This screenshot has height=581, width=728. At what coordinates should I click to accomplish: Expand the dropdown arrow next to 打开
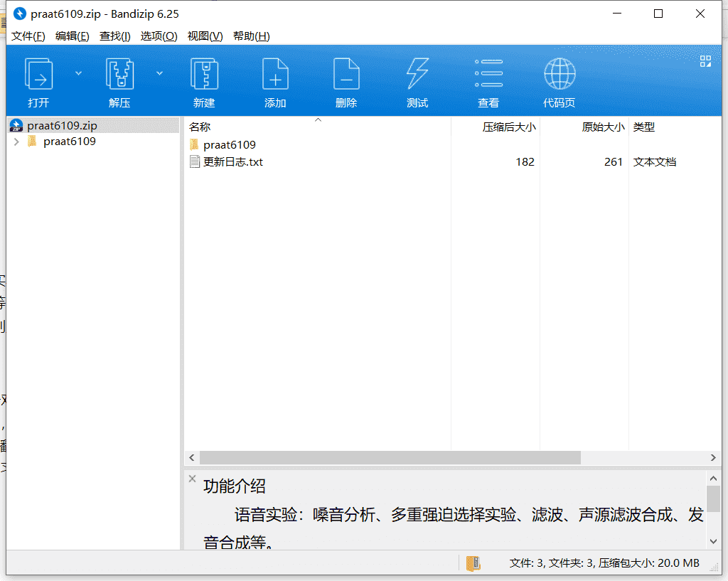click(x=78, y=73)
